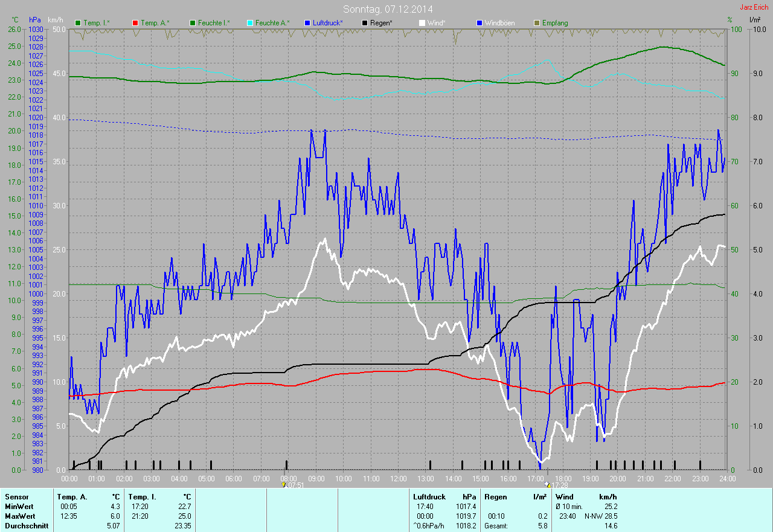
Task: Click the Temp. A. column header
Action: click(x=71, y=497)
